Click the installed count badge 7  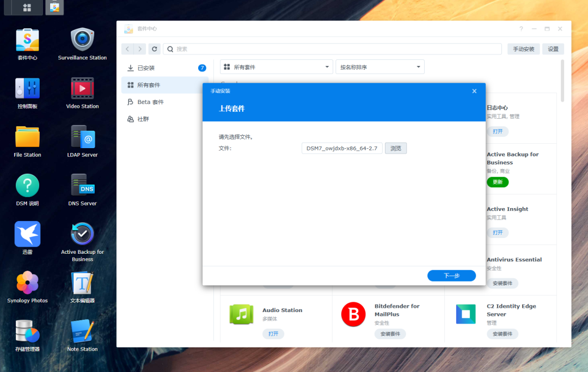(x=202, y=68)
